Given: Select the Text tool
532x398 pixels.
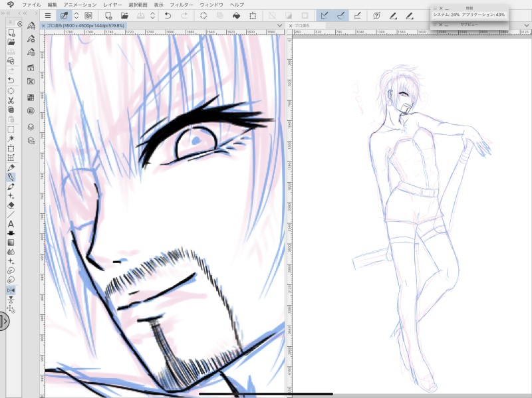Looking at the screenshot, I should [11, 224].
